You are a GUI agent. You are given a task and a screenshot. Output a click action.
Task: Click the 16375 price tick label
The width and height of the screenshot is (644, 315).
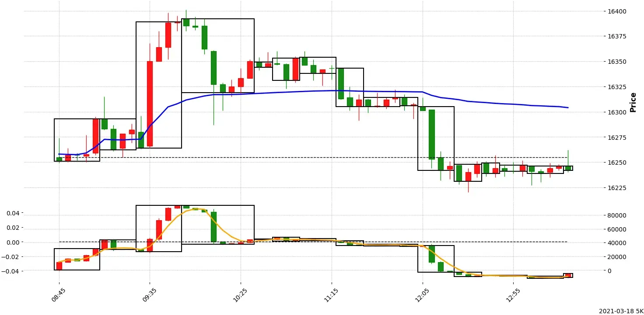point(617,36)
